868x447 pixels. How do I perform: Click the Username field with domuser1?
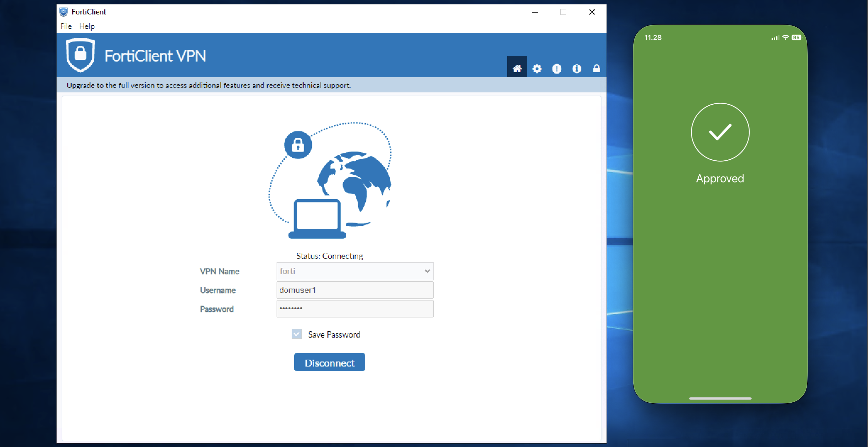354,290
